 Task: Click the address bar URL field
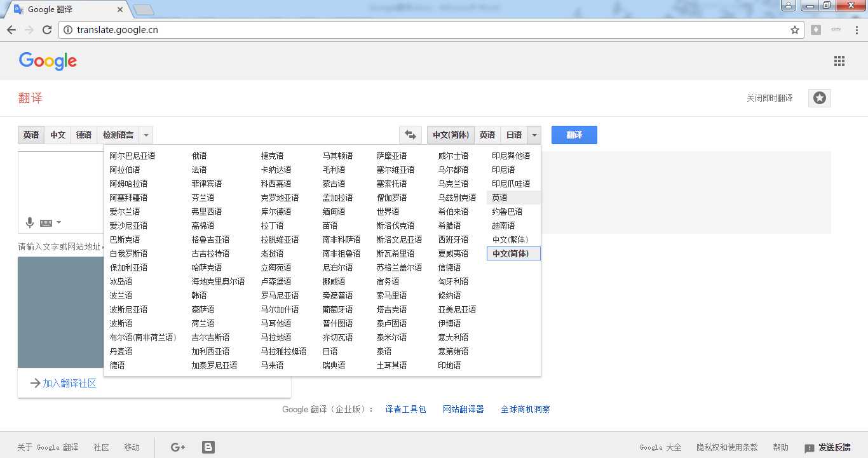click(432, 30)
